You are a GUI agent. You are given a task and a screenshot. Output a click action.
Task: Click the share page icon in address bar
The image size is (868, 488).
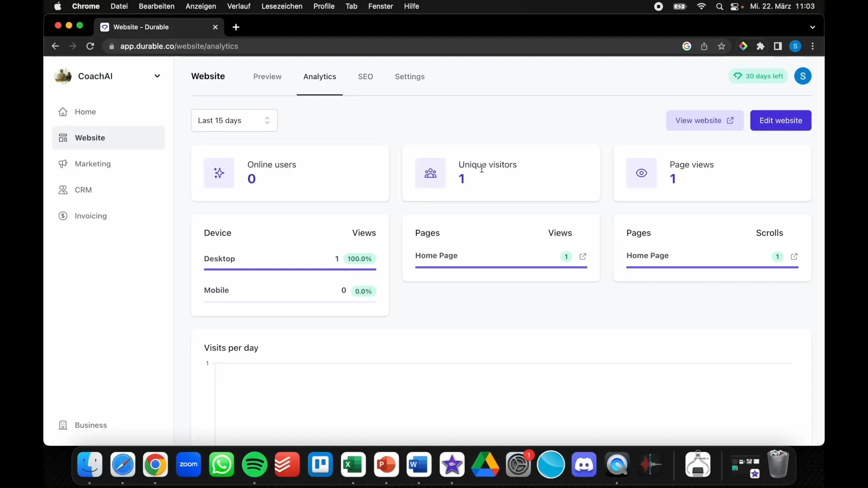[x=704, y=46]
